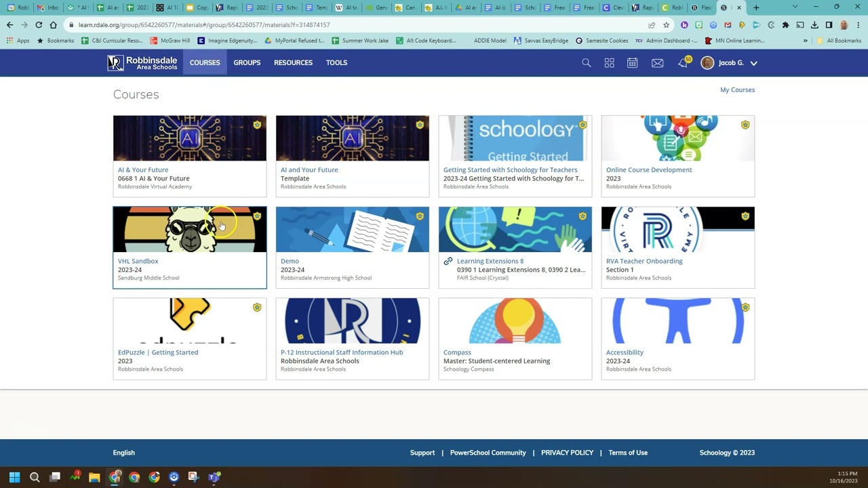
Task: Click the badge icon on Online Course Development card
Action: (x=745, y=125)
